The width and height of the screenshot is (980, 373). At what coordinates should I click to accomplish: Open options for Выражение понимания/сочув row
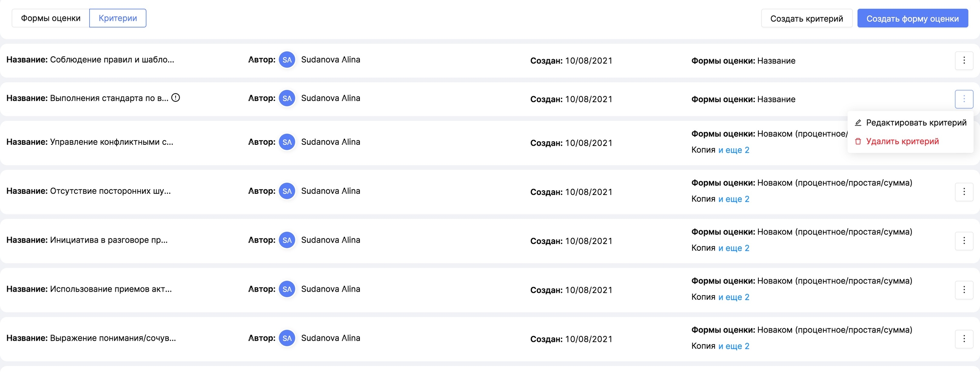(x=964, y=339)
